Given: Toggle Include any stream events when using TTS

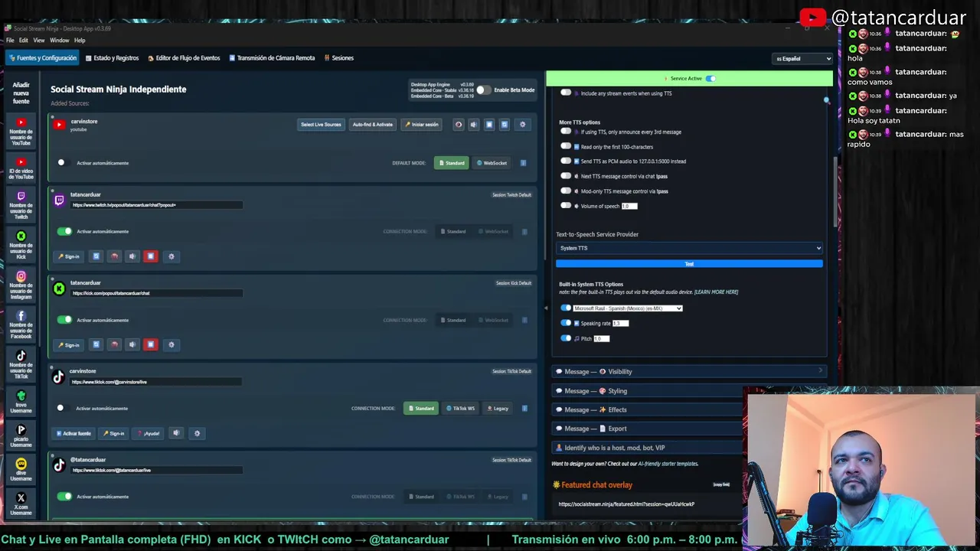Looking at the screenshot, I should tap(566, 93).
